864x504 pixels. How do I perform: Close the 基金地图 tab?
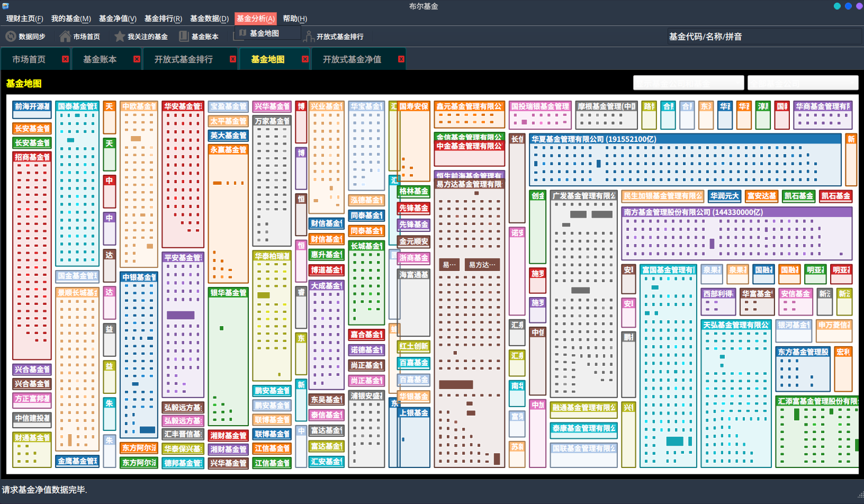tap(305, 59)
